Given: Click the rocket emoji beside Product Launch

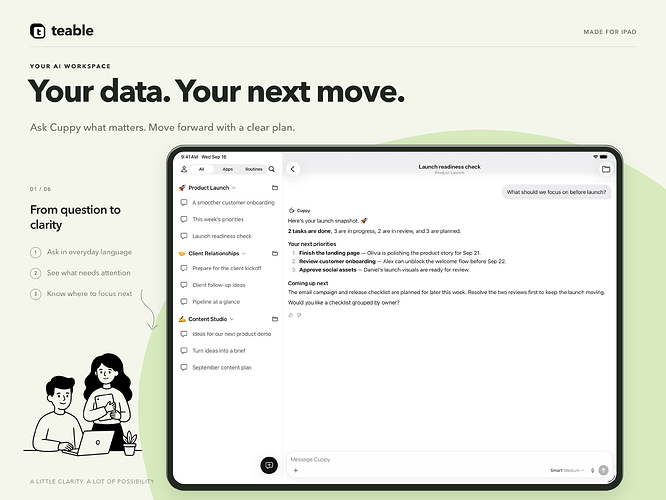Looking at the screenshot, I should 182,188.
